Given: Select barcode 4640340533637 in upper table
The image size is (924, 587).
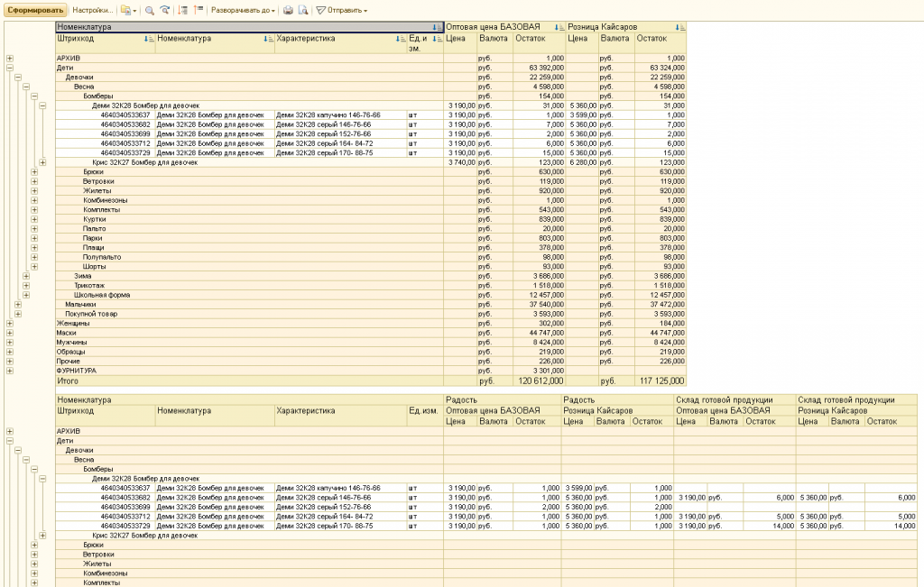Looking at the screenshot, I should point(125,115).
